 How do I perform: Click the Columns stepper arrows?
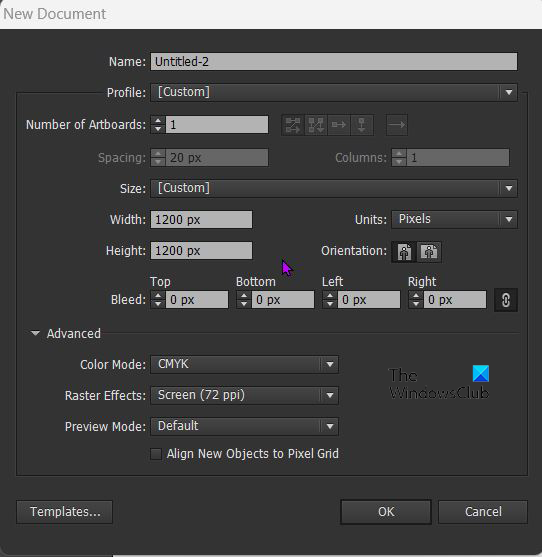pos(399,158)
